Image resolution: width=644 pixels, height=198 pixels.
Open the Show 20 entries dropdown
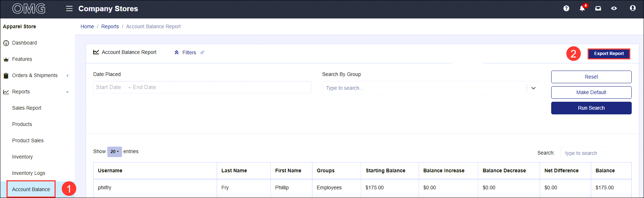114,152
